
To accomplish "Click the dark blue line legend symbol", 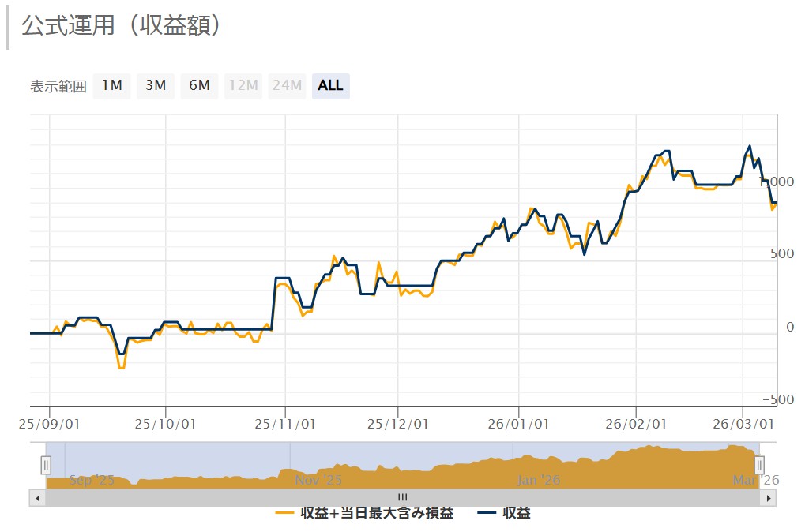I will (x=487, y=514).
